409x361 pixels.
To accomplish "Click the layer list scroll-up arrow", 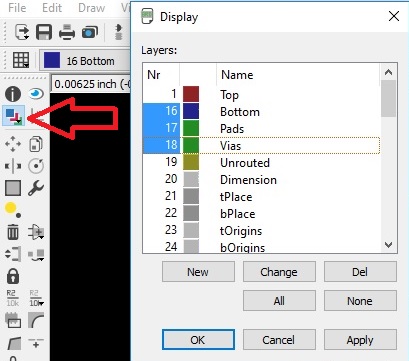I will 388,72.
